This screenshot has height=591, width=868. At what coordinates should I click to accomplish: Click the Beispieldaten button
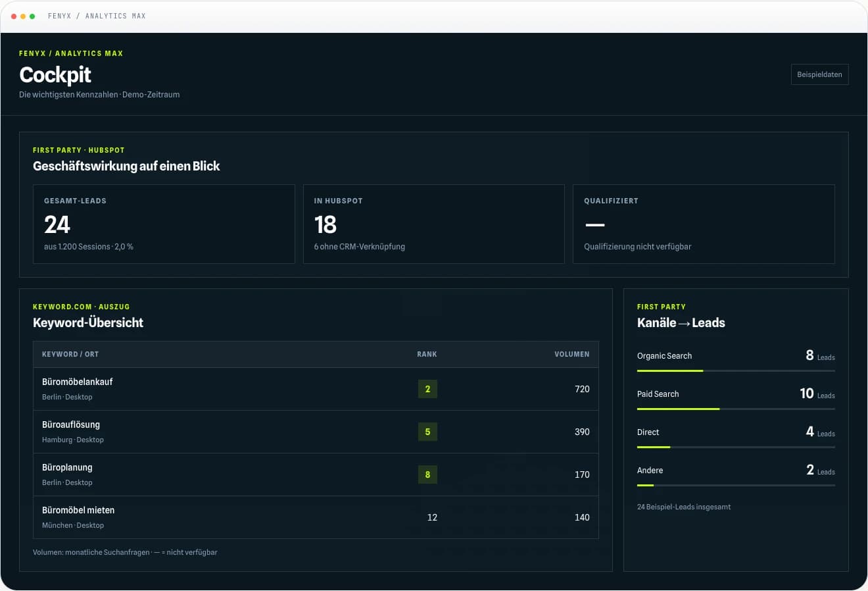coord(819,74)
